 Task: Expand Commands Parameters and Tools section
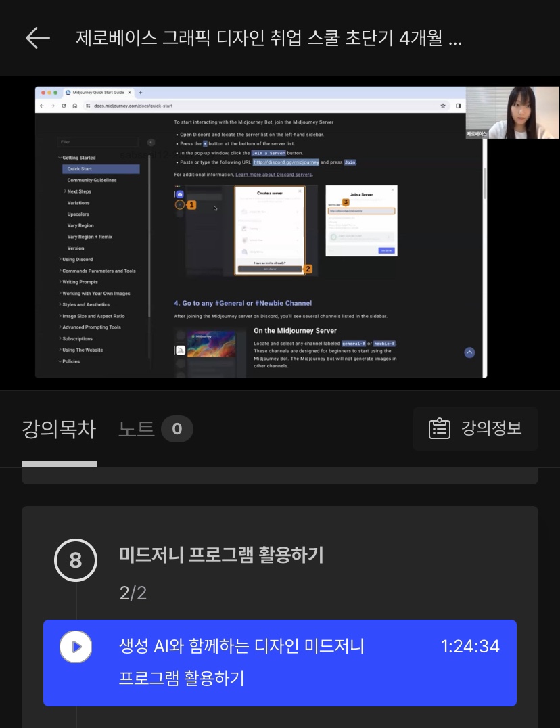click(97, 271)
